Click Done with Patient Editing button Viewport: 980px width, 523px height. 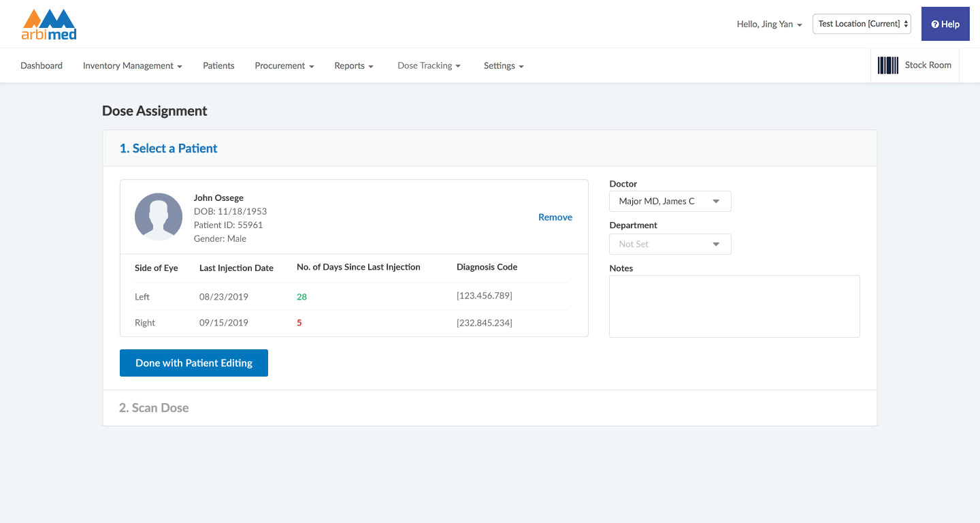pos(194,363)
